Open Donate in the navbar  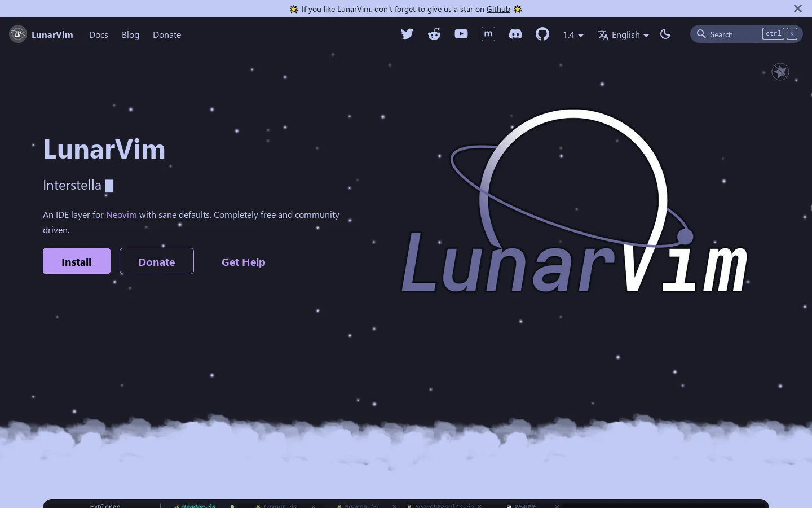(167, 34)
